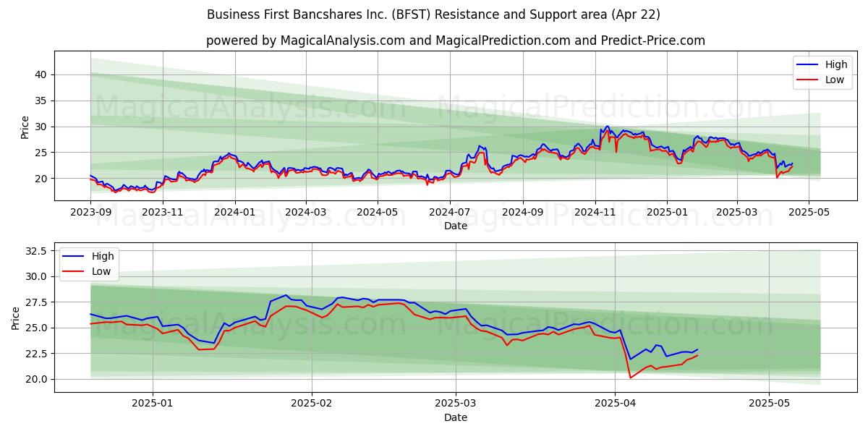Click the April 2025 low dip in bottom chart
Image resolution: width=868 pixels, height=434 pixels.
(630, 377)
